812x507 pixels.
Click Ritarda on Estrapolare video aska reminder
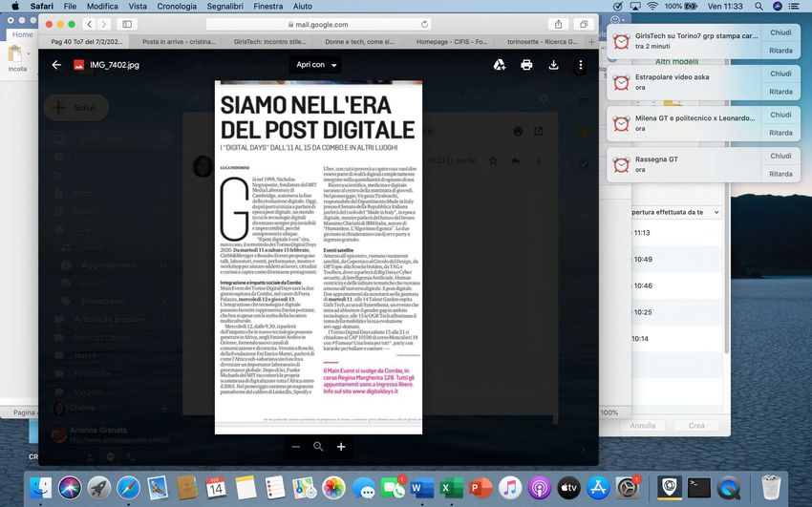(x=780, y=92)
